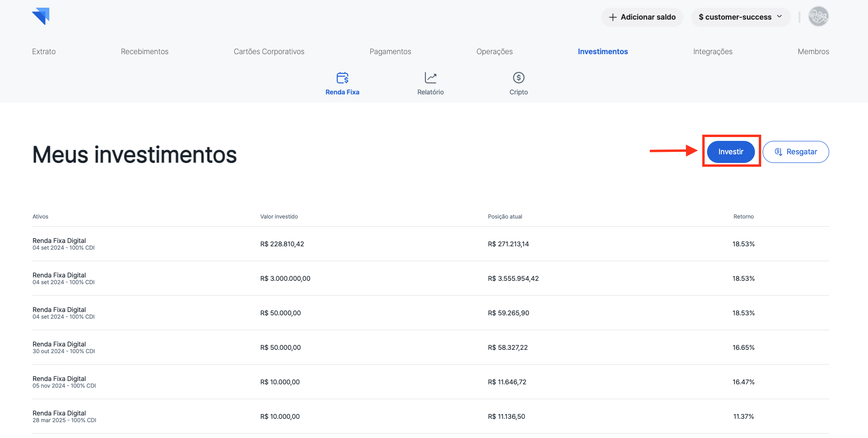Select the Integrações tab

pyautogui.click(x=712, y=52)
